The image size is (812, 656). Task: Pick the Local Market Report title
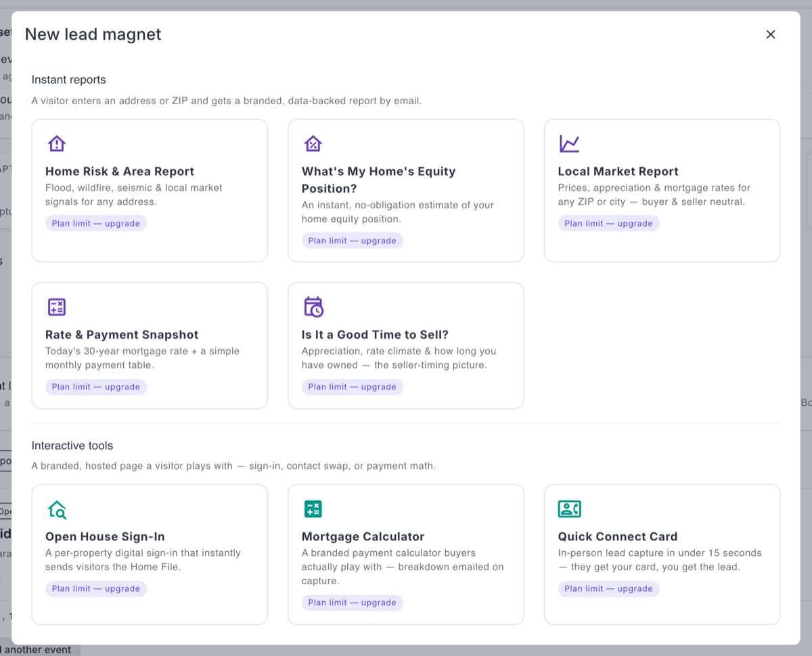pos(618,172)
